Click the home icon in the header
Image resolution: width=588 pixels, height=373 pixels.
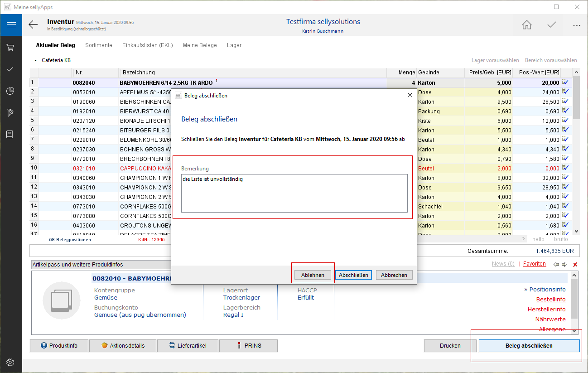point(526,25)
